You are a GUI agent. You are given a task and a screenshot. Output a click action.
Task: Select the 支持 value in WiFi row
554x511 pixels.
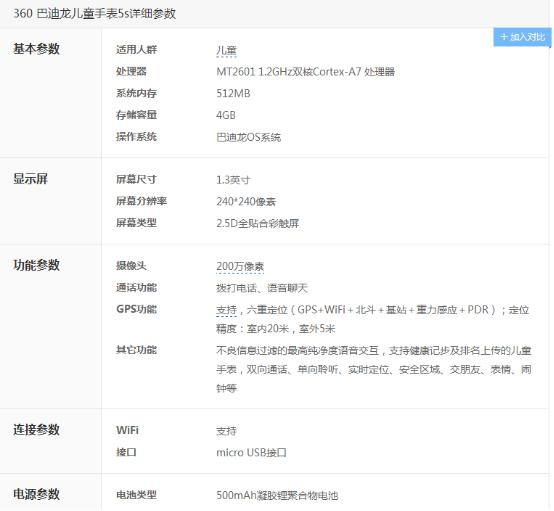click(226, 431)
